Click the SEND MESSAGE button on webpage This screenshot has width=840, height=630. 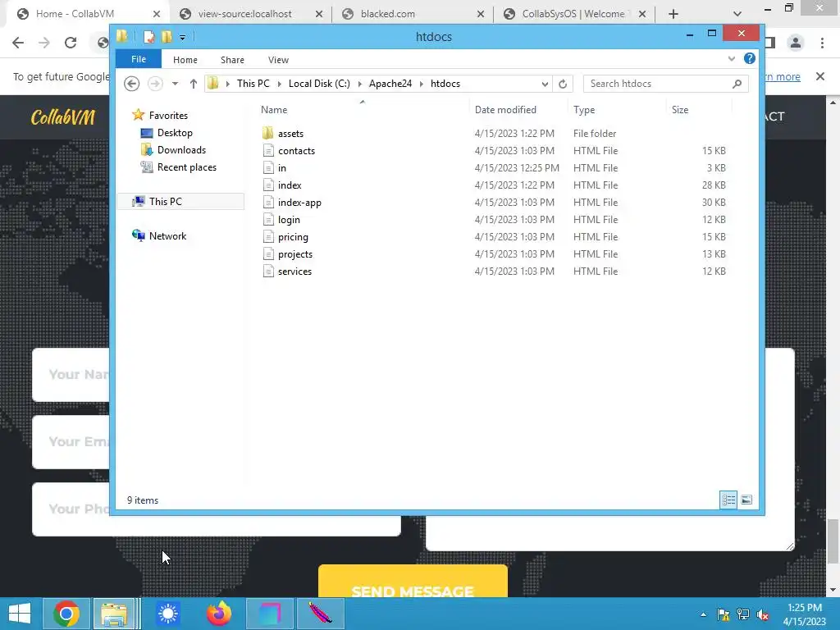pos(413,582)
